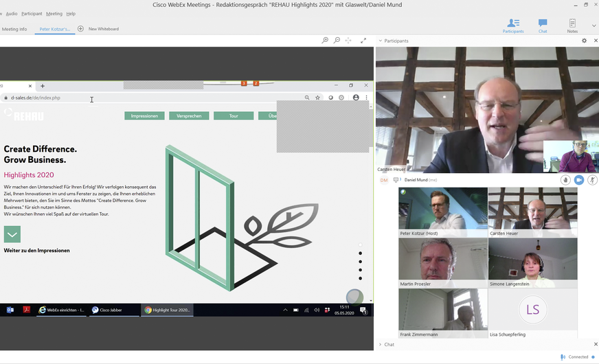Click the zoom out magnifier in the sharing toolbar
The image size is (599, 364).
point(337,40)
